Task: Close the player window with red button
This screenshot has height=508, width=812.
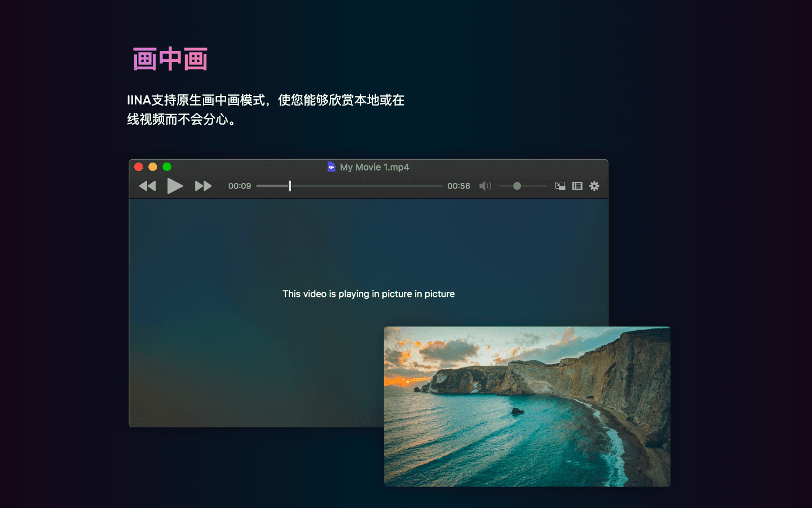Action: click(x=139, y=167)
